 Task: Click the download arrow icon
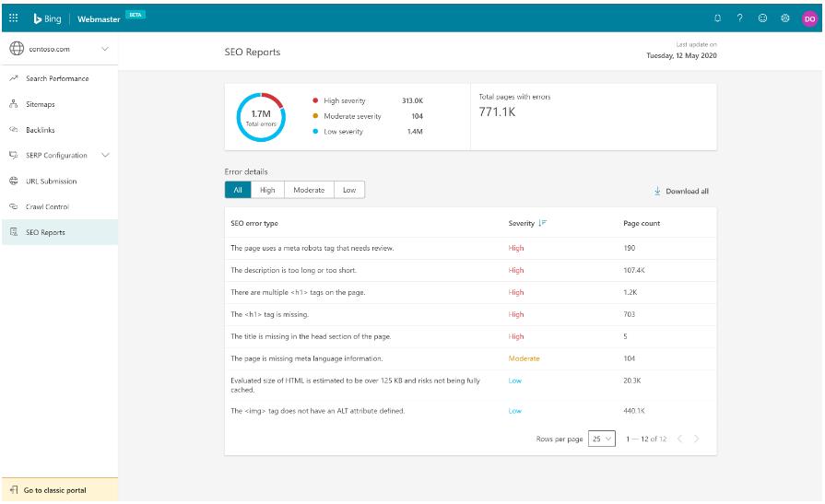pos(657,191)
